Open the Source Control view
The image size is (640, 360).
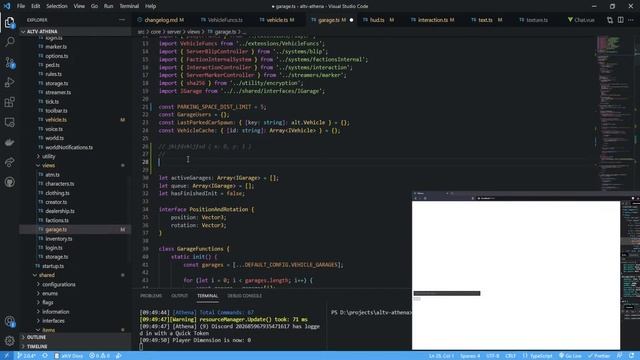point(10,62)
